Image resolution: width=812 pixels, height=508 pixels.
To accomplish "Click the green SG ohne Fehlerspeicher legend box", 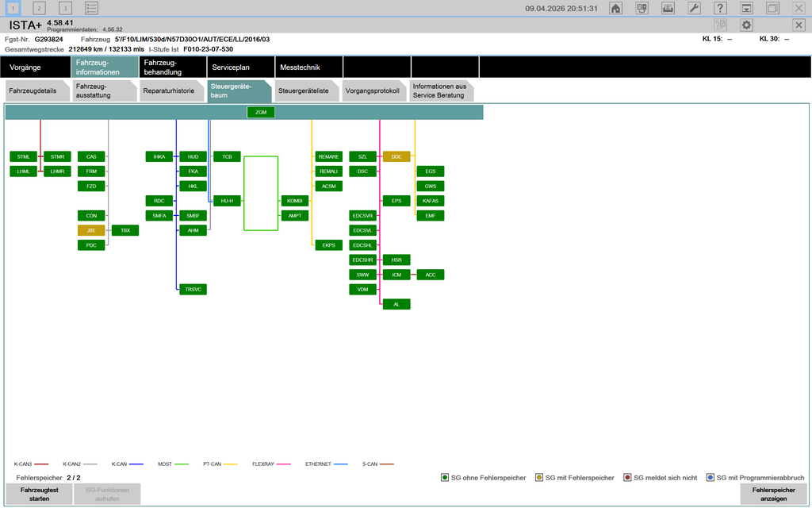I will 446,478.
